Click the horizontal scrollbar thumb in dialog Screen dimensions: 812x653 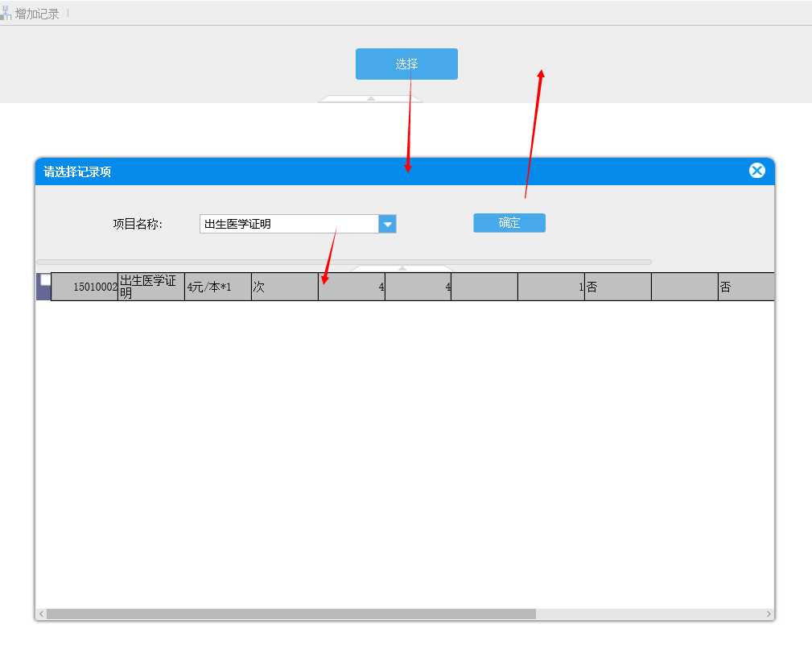pyautogui.click(x=291, y=614)
